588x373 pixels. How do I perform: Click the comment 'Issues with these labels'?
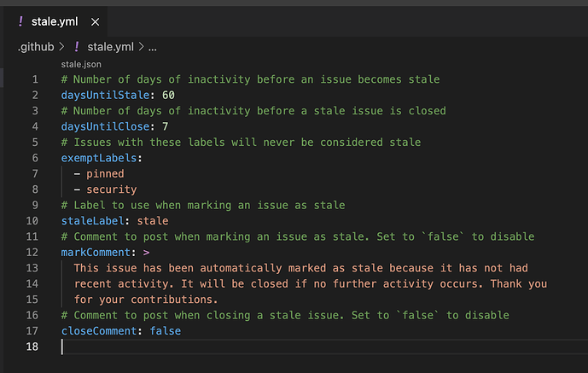coord(241,143)
